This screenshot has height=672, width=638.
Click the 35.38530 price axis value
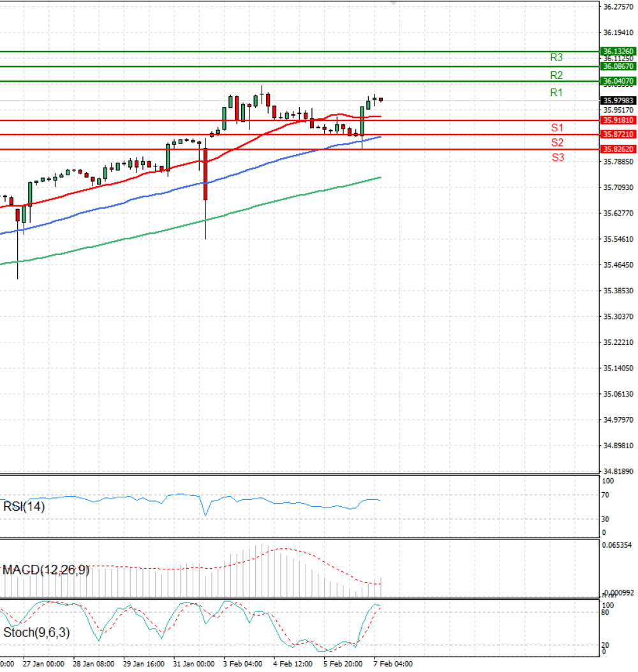point(618,291)
